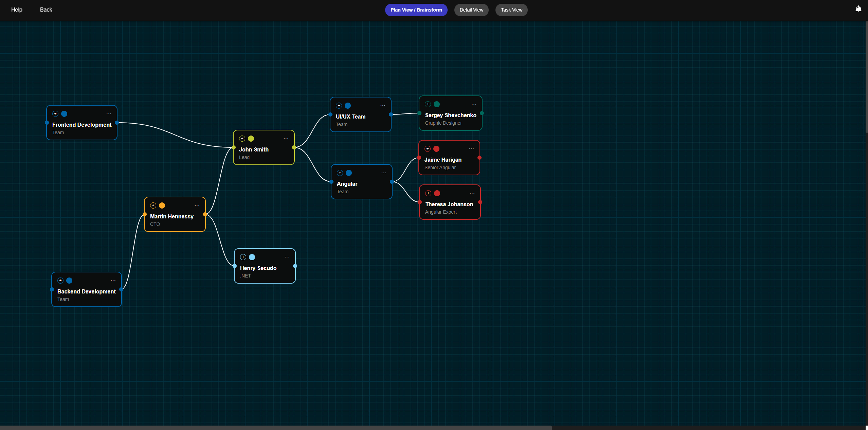Click the Back button
The image size is (868, 430).
tap(46, 10)
